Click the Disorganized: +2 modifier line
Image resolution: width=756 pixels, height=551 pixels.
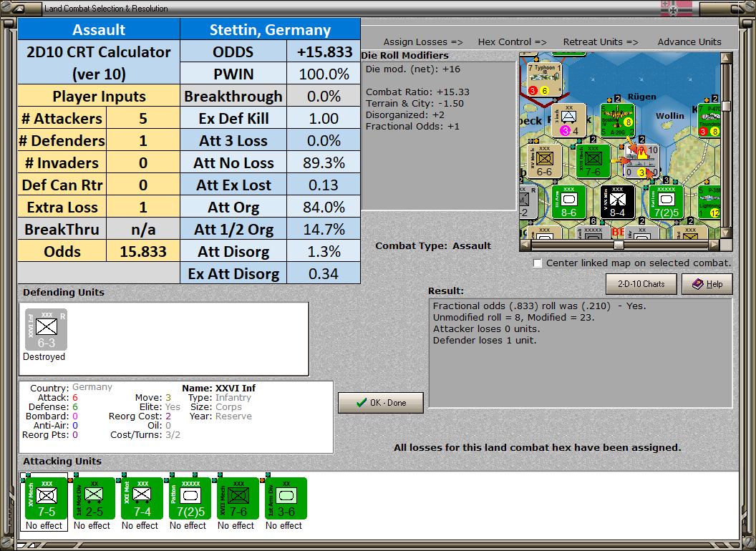(x=405, y=114)
